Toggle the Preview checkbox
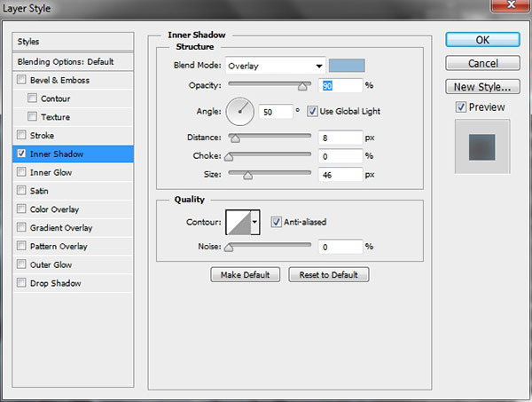532x402 pixels. pos(461,107)
